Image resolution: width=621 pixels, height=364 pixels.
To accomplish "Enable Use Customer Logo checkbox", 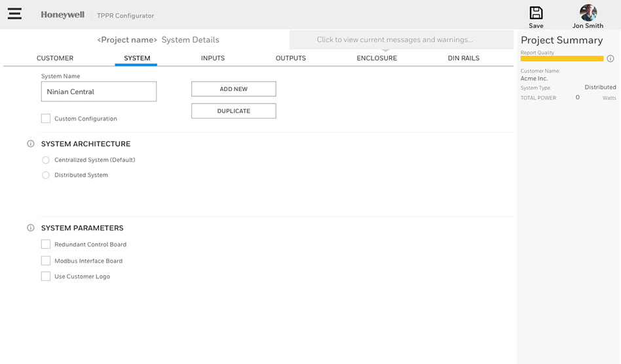I will pos(46,276).
